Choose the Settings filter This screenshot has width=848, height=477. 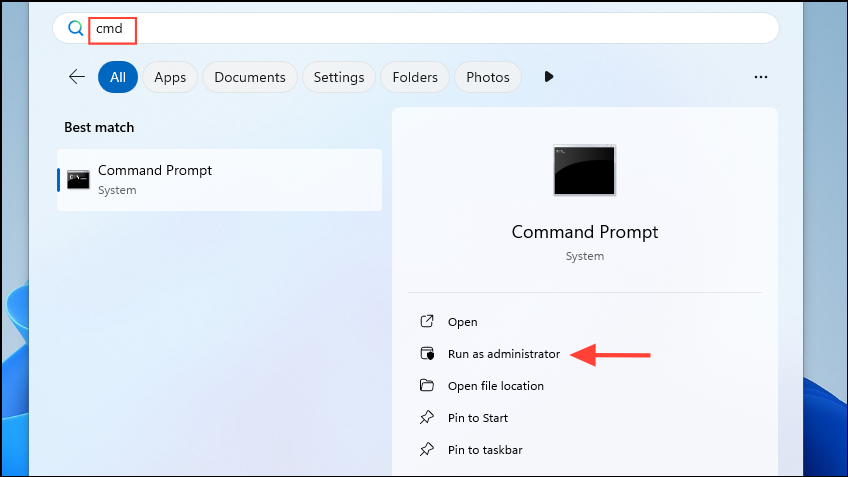[x=339, y=77]
